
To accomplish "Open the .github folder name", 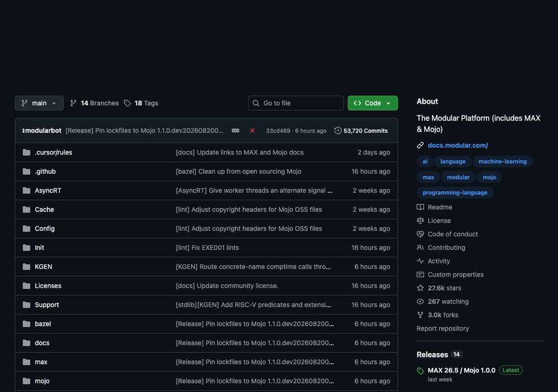I will pos(45,171).
